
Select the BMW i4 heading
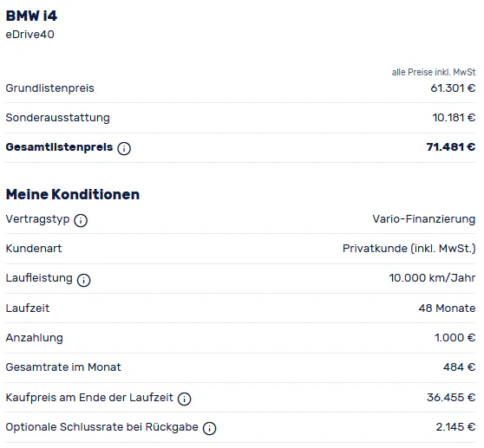(31, 16)
